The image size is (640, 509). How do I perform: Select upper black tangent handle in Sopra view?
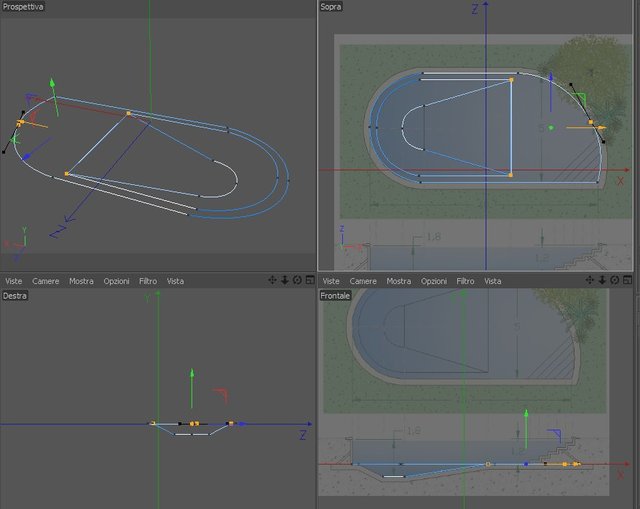coord(571,84)
